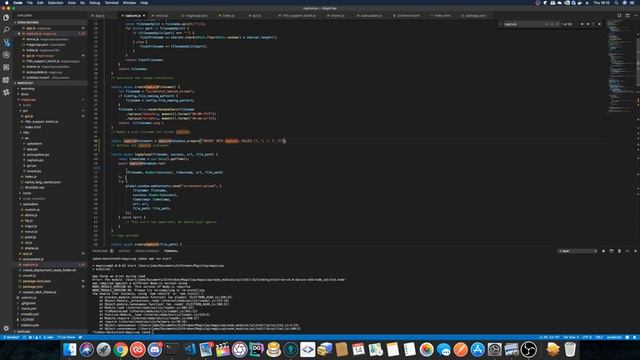
Task: Click the feedback smiley in status bar
Action: tap(627, 338)
